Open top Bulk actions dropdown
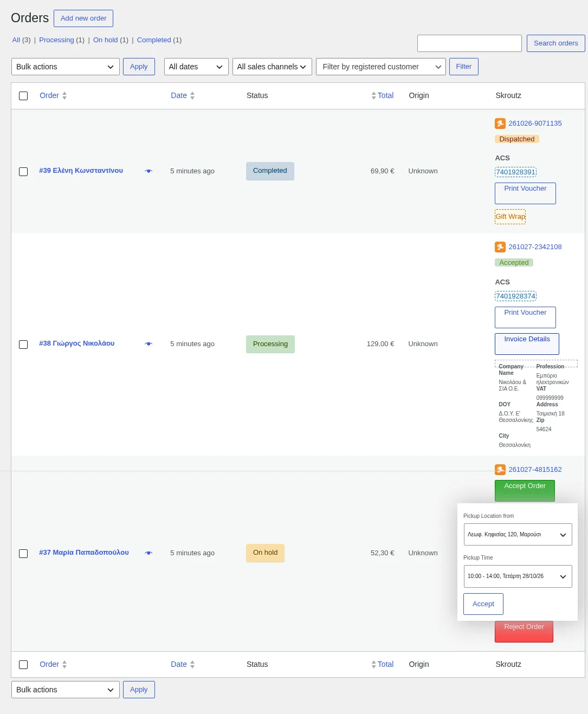Screen dimensions: 588x714 [66, 67]
